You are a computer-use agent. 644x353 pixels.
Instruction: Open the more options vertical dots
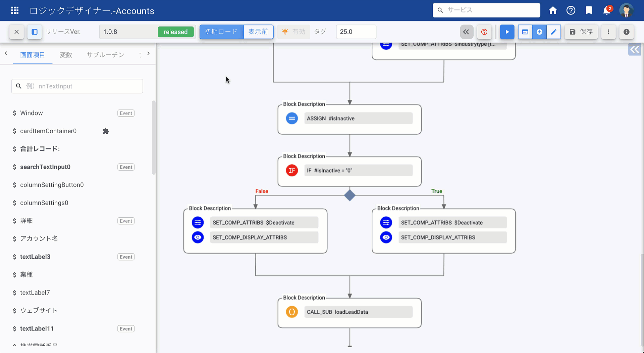tap(608, 32)
